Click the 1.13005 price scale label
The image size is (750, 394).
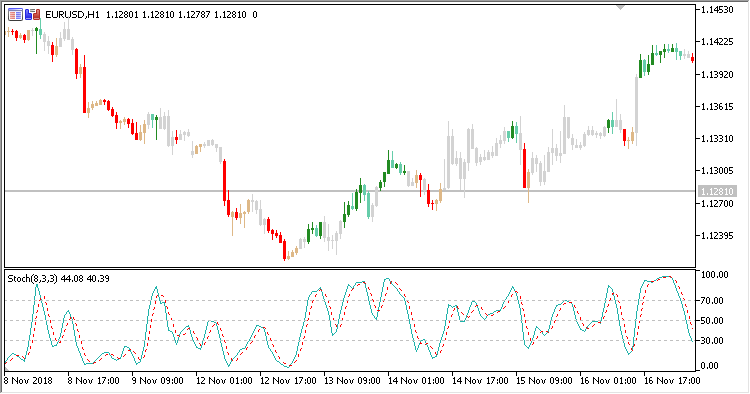click(717, 171)
